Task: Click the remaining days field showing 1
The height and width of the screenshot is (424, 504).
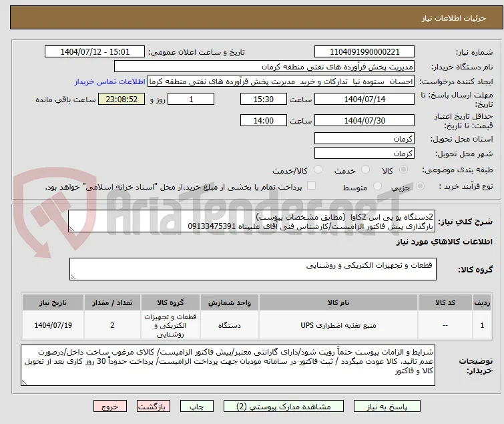Action: click(x=191, y=99)
